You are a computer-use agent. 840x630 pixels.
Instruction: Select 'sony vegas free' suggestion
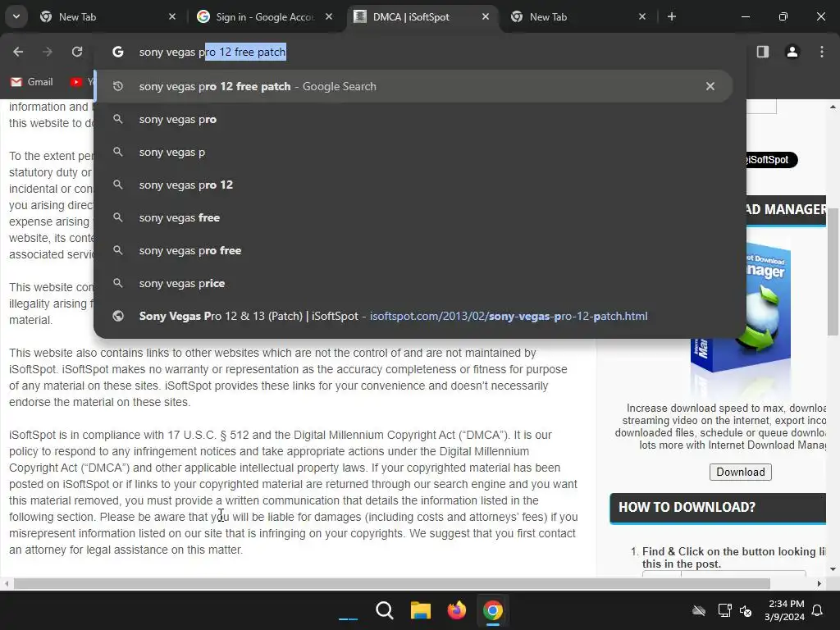(x=413, y=217)
